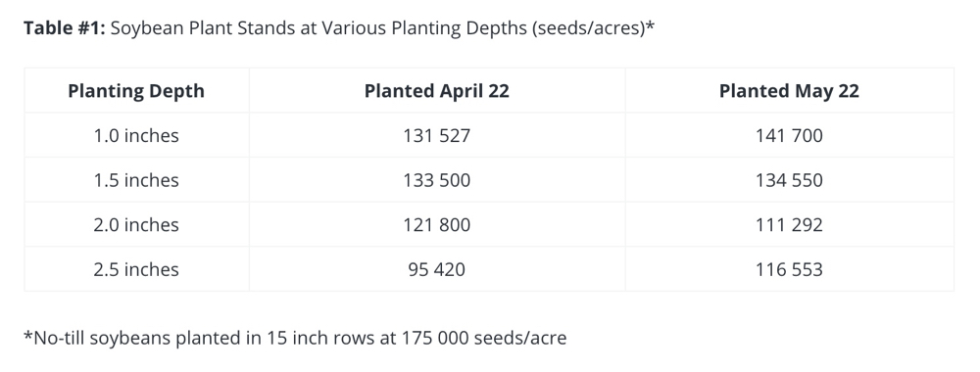The image size is (980, 372).
Task: Select the 2.0 inches row label
Action: 136,225
